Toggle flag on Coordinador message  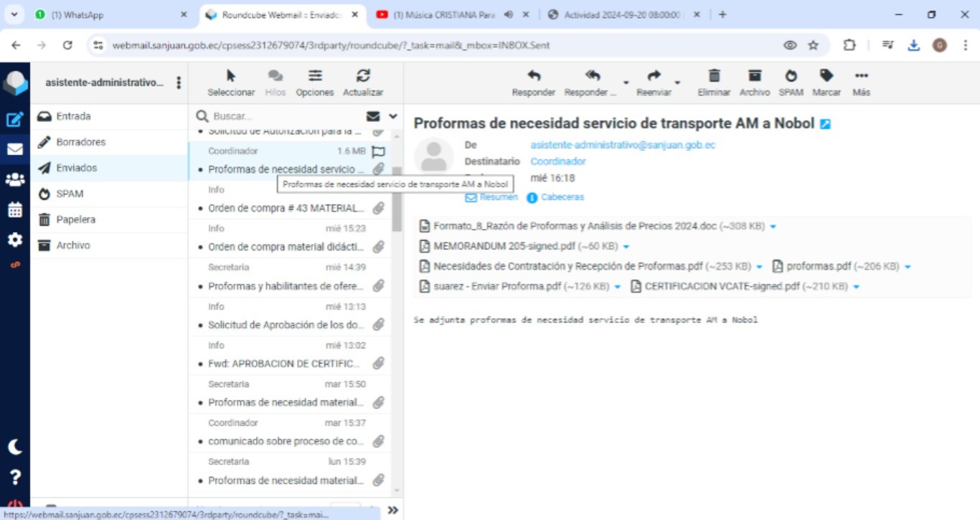[x=379, y=151]
